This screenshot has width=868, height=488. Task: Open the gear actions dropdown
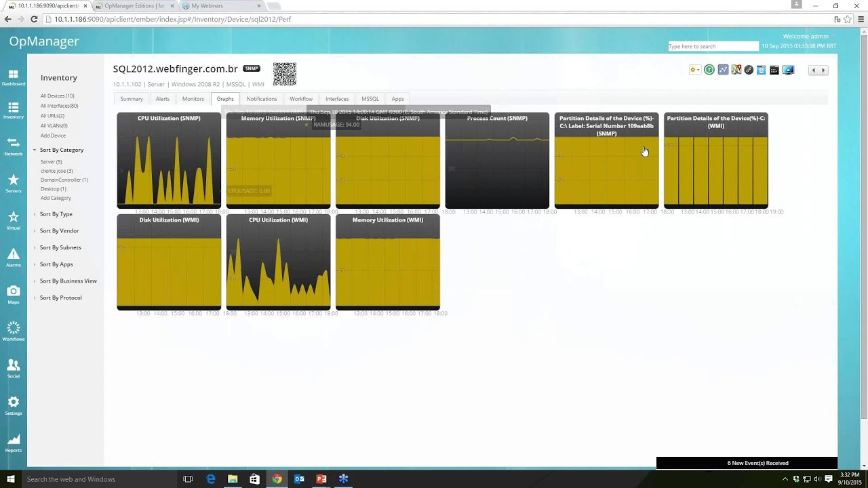(694, 70)
